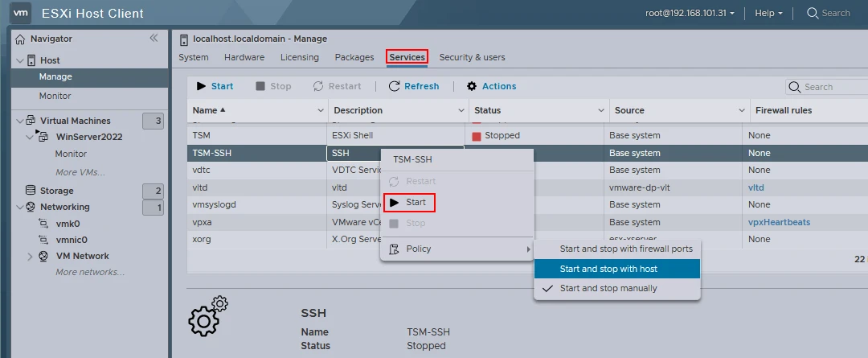This screenshot has width=868, height=358.
Task: Expand the VM Network tree node
Action: coord(30,256)
